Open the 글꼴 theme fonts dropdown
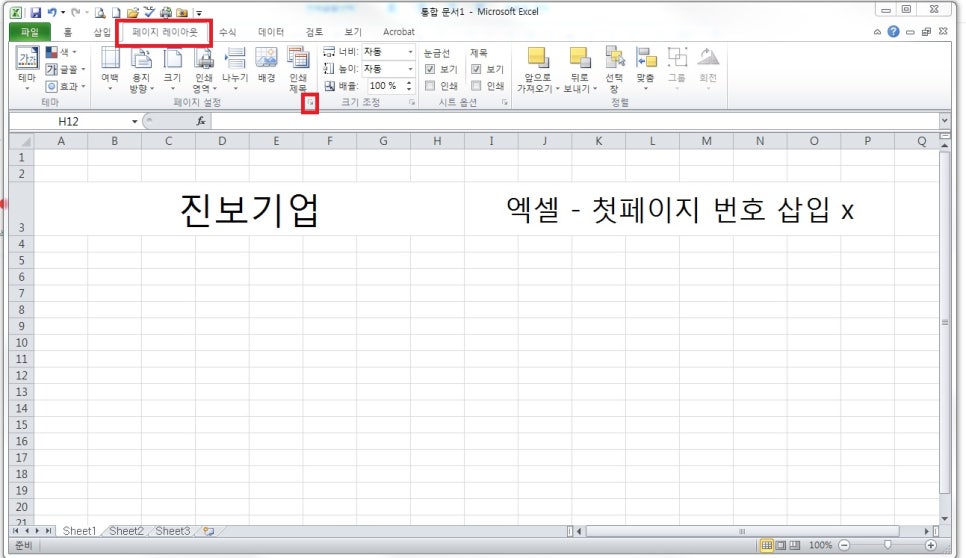Screen dimensions: 966x558 tap(65, 69)
